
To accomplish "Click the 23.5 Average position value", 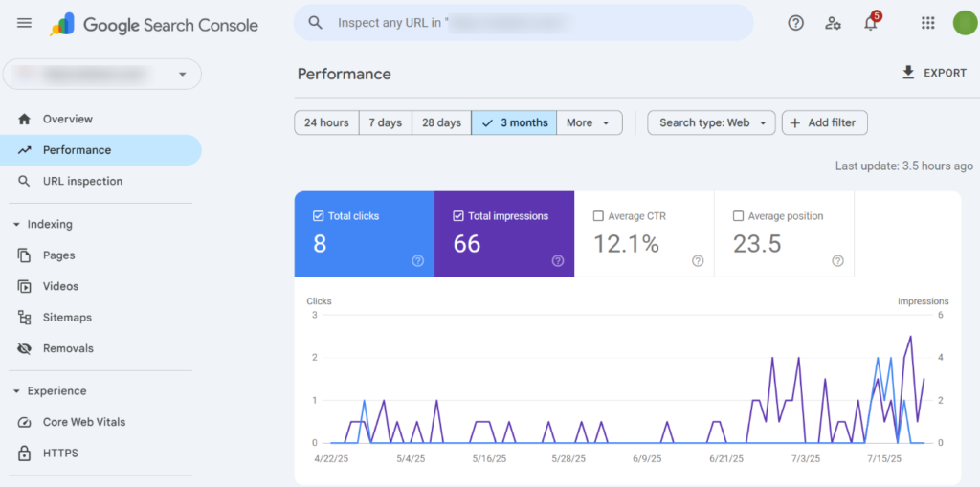I will pos(757,244).
